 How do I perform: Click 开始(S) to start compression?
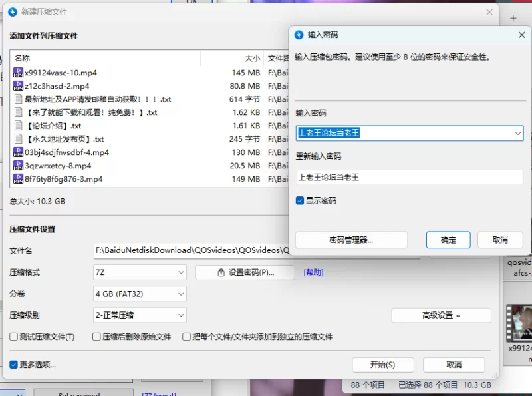pyautogui.click(x=383, y=365)
